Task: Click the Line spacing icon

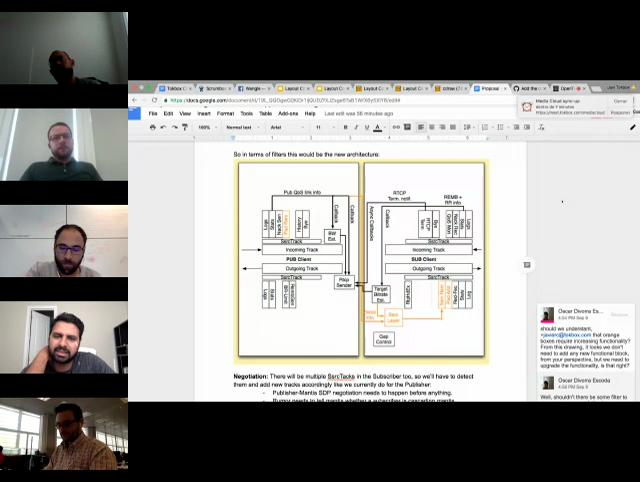Action: tap(467, 127)
